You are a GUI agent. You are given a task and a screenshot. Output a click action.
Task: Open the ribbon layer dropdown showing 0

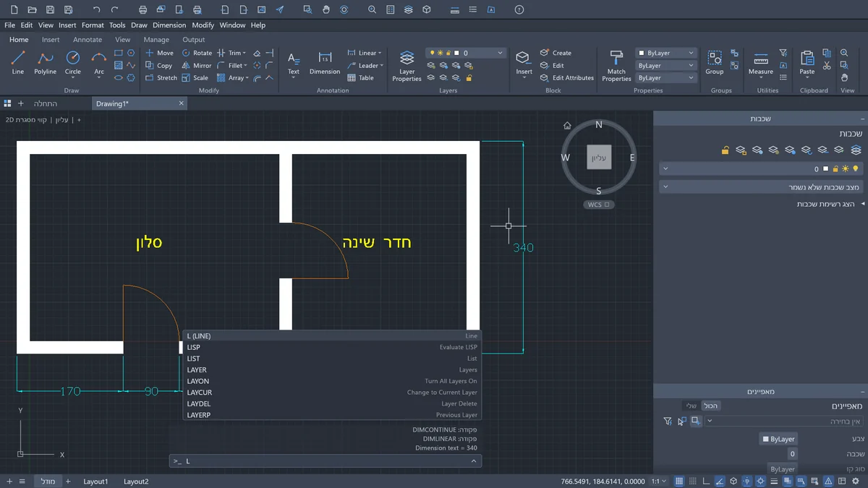tap(467, 53)
